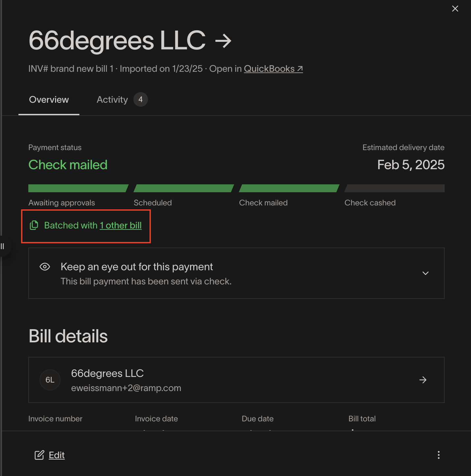Click the Due date label
Screen dimensions: 471x476
point(258,419)
